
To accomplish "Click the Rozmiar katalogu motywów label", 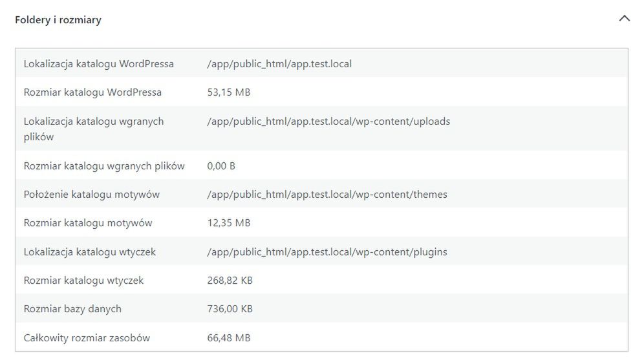I will (x=88, y=223).
